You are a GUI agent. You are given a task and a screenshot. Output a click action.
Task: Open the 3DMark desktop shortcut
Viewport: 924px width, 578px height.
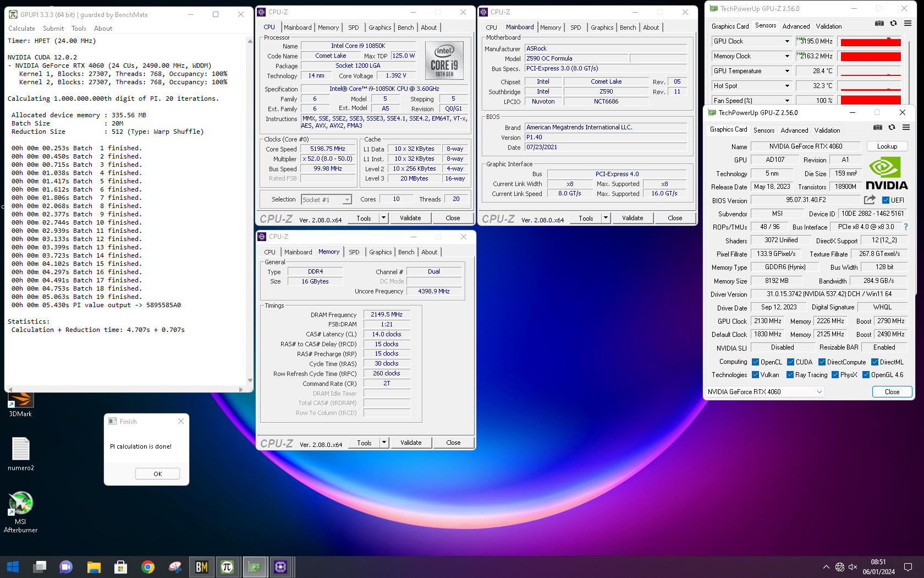pos(20,403)
